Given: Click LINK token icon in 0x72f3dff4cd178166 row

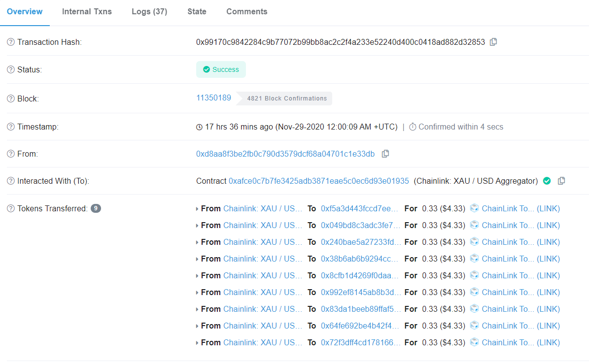Looking at the screenshot, I should pos(475,342).
